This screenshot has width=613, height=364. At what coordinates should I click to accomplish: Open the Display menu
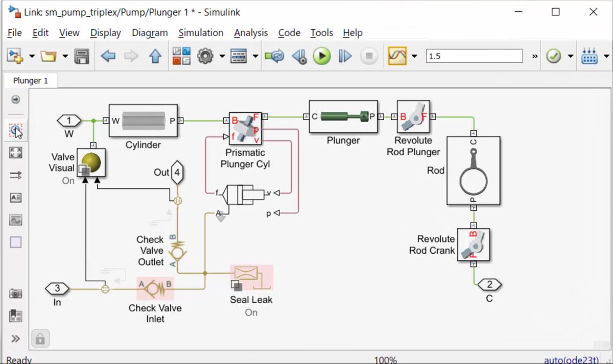[x=106, y=33]
